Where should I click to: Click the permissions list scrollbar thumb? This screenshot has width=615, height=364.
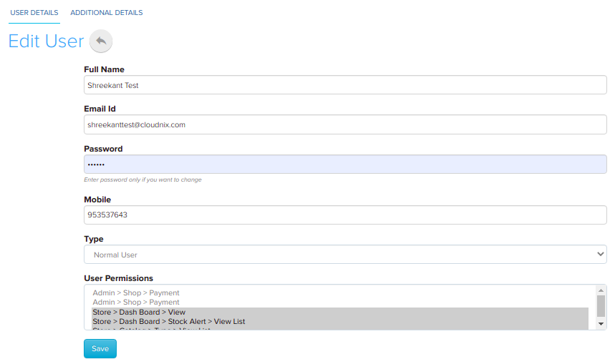pyautogui.click(x=601, y=306)
